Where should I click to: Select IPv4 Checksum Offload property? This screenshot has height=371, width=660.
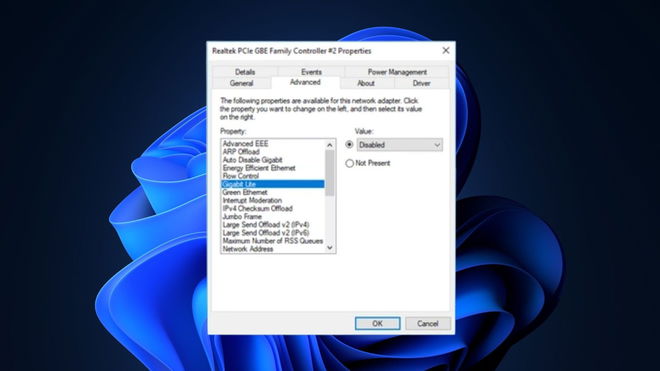click(x=273, y=208)
